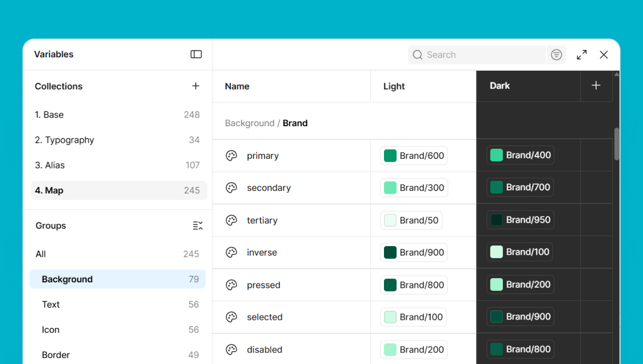Viewport: 643px width, 364px height.
Task: Click the palette icon for primary
Action: [x=231, y=156]
